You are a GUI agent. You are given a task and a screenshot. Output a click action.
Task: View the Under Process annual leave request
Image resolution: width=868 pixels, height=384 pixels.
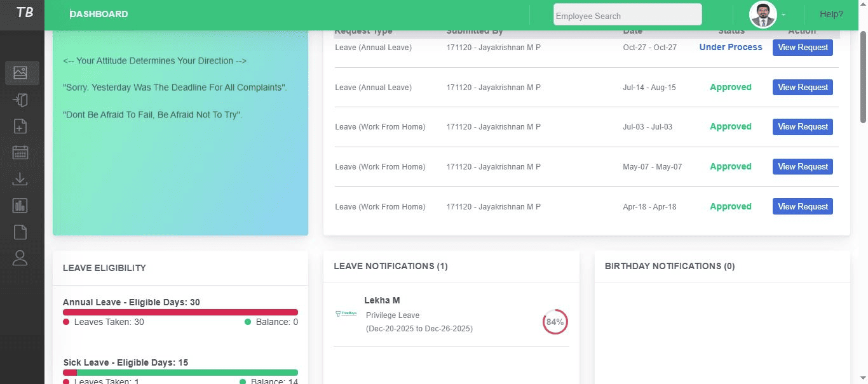point(803,48)
